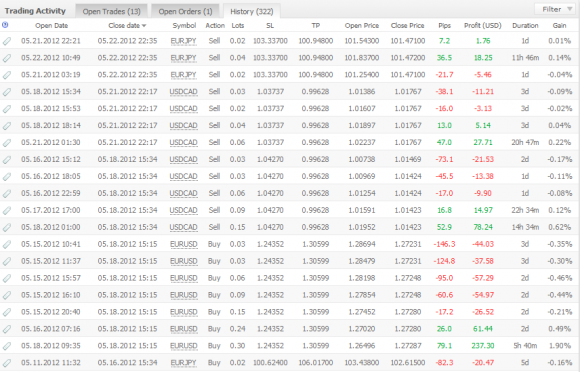Viewport: 580px width, 372px height.
Task: Click the duration value 11h 46m
Action: [525, 58]
